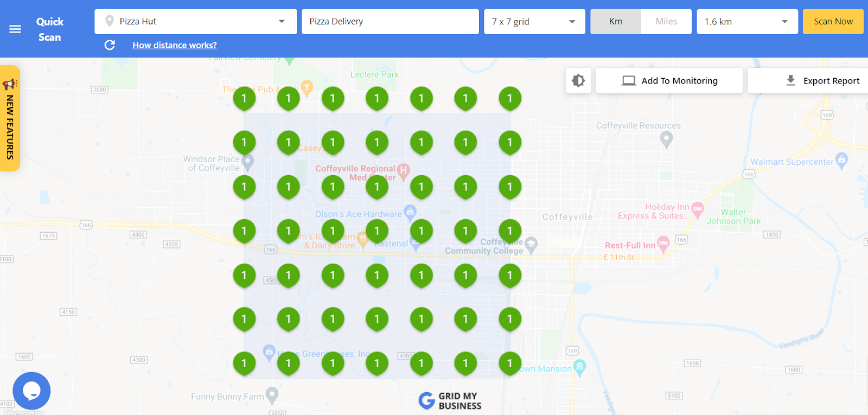Click the Leclere Park map label
868x415 pixels.
click(374, 74)
